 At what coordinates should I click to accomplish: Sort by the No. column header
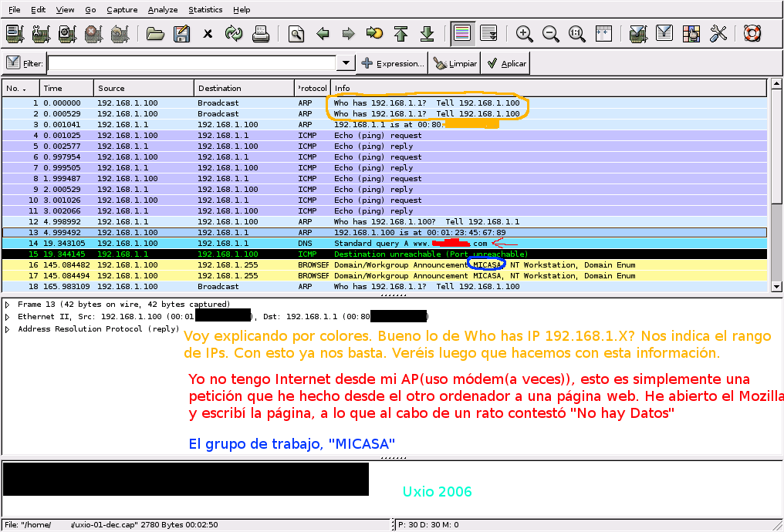pyautogui.click(x=21, y=89)
